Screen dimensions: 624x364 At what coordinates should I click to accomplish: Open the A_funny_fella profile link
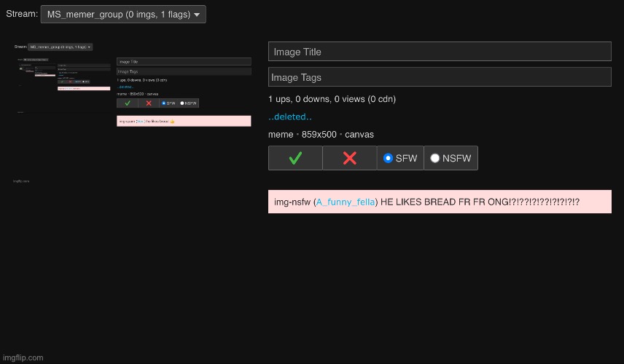tap(346, 202)
